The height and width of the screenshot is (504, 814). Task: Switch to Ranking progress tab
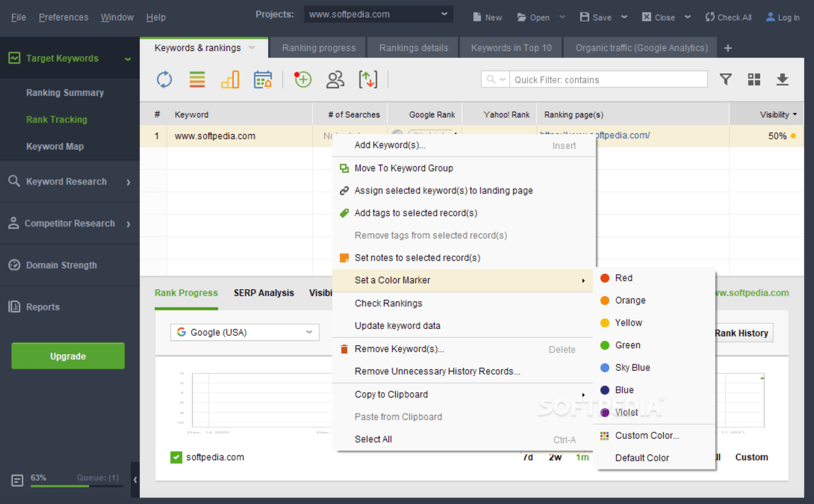click(319, 48)
